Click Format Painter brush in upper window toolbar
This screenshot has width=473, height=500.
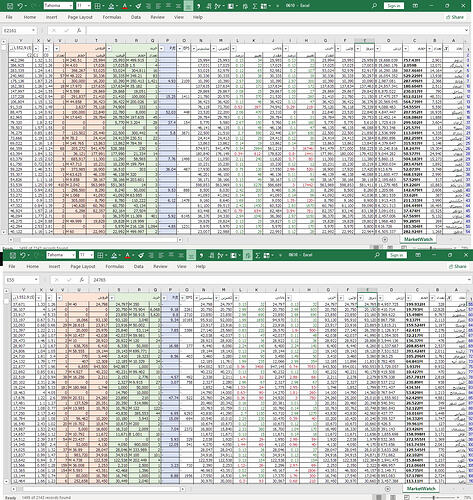tap(138, 6)
